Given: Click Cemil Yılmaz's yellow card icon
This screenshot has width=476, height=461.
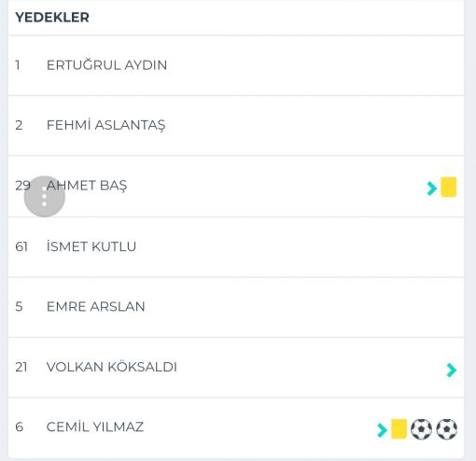Looking at the screenshot, I should click(399, 428).
